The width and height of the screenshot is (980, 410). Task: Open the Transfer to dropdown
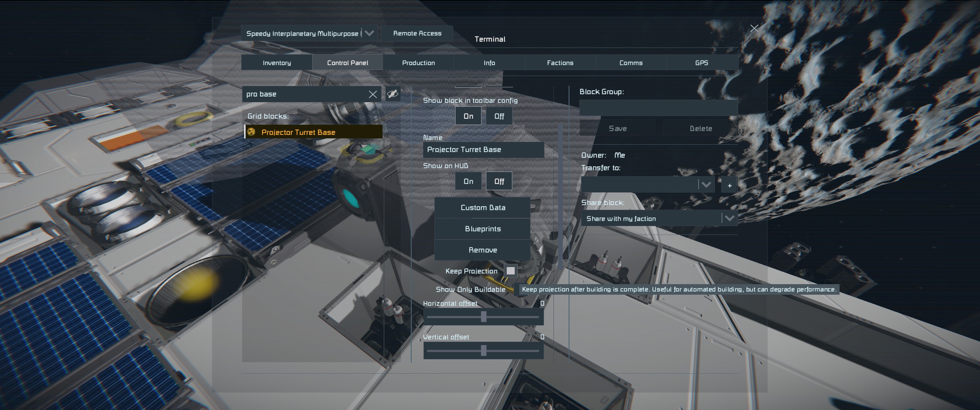coord(706,185)
